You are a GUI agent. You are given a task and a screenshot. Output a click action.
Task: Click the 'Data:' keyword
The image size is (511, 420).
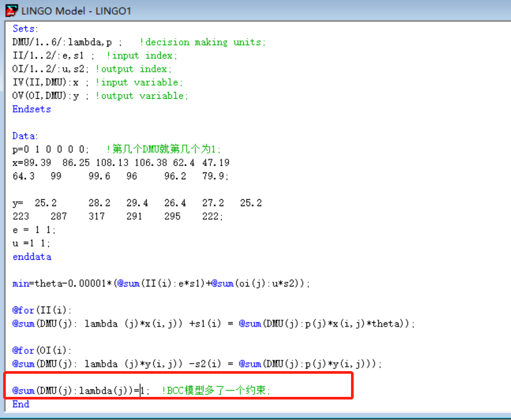point(25,136)
